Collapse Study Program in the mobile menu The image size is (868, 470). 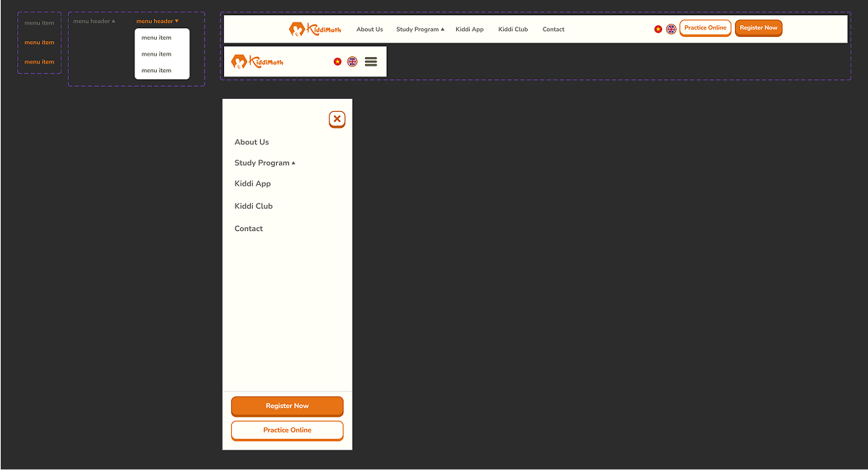[x=265, y=162]
